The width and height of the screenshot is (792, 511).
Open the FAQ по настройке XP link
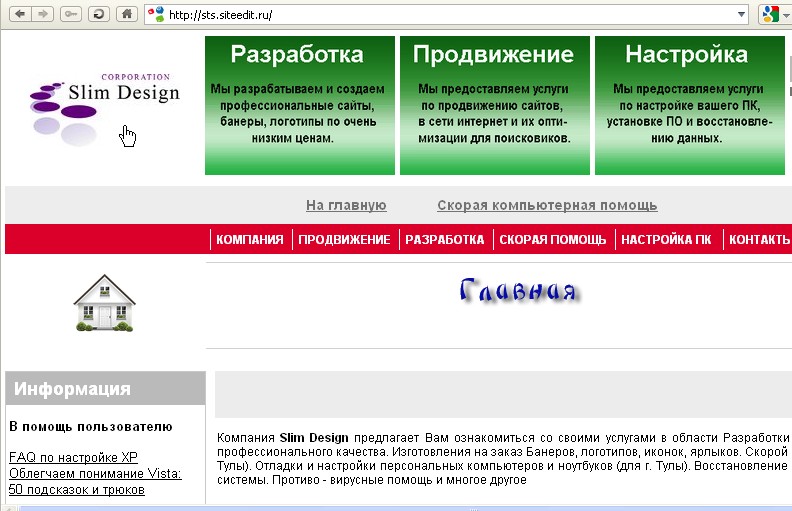coord(73,457)
